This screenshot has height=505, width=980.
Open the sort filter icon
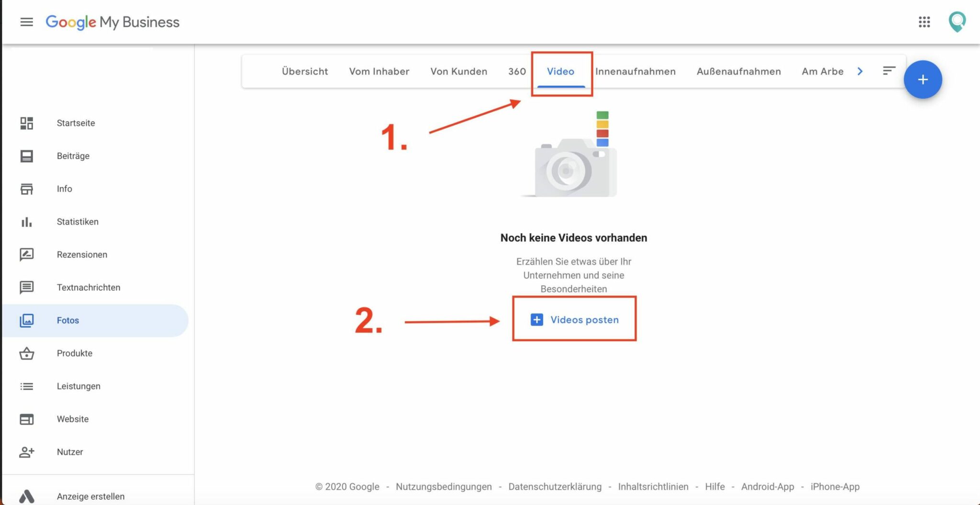889,71
